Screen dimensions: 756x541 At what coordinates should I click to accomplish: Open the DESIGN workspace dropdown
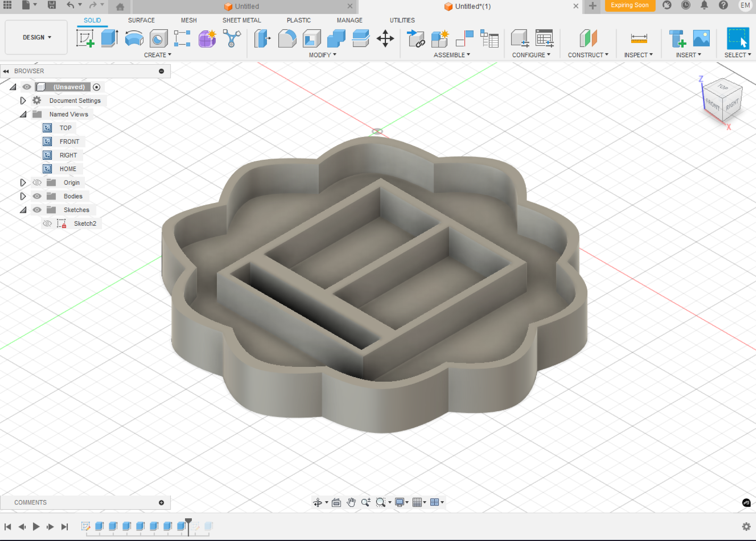pyautogui.click(x=36, y=37)
